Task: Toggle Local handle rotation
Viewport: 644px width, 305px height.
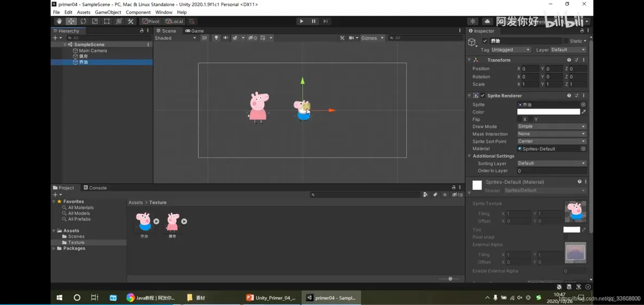Action: pos(174,21)
